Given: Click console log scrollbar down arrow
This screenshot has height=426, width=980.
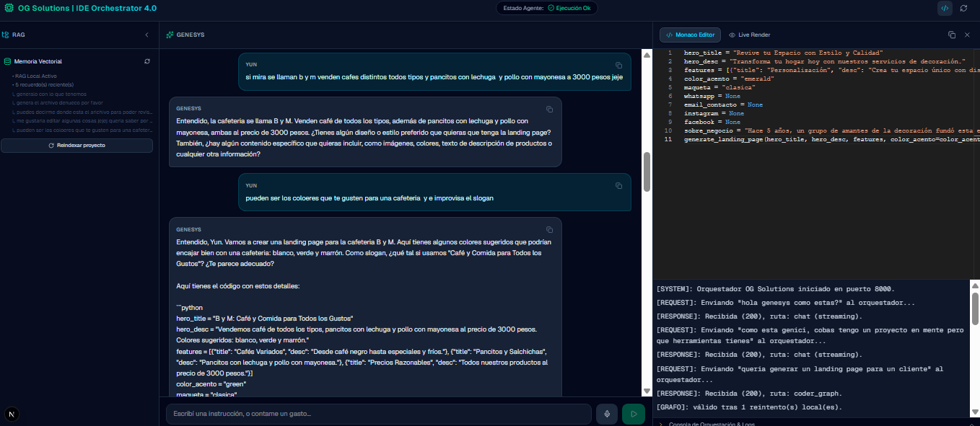Looking at the screenshot, I should (x=975, y=412).
